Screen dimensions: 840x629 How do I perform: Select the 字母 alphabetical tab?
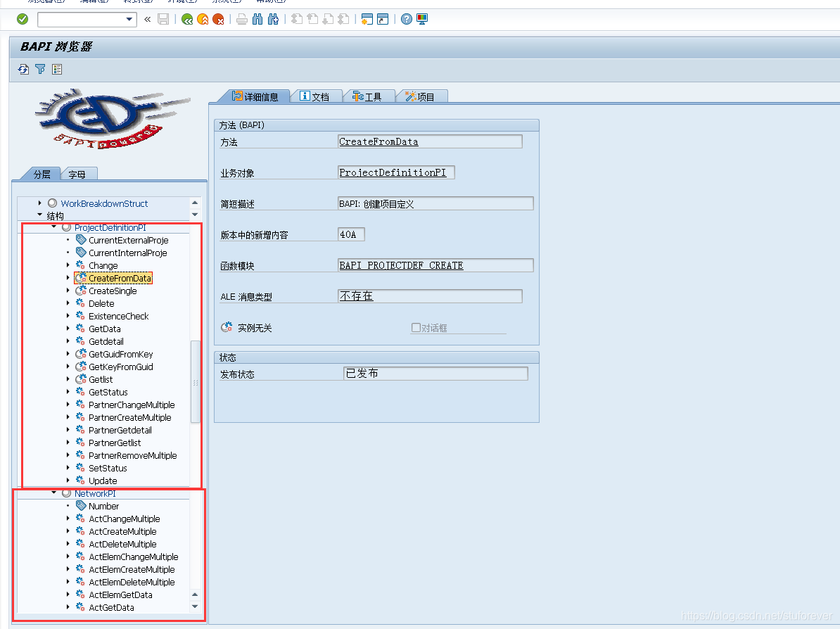click(77, 174)
